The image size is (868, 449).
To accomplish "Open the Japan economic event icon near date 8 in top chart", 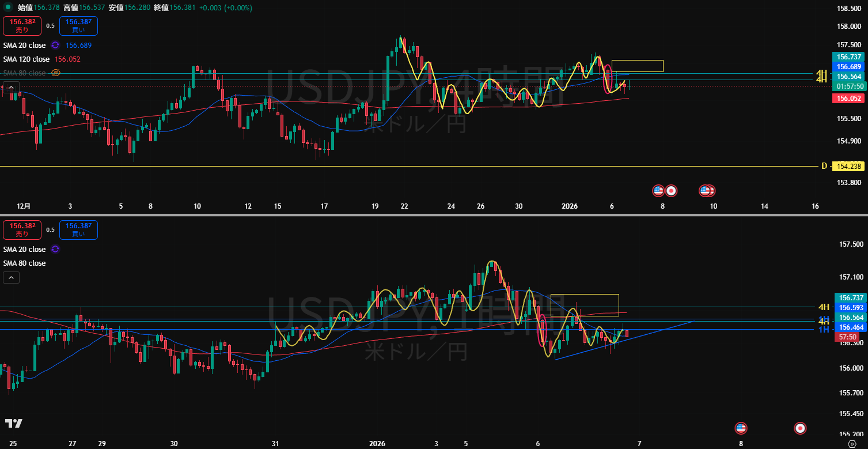I will point(671,190).
